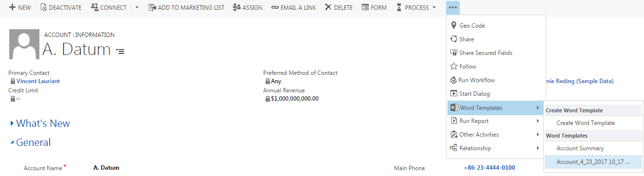
Task: Open the Process dropdown menu
Action: (416, 7)
